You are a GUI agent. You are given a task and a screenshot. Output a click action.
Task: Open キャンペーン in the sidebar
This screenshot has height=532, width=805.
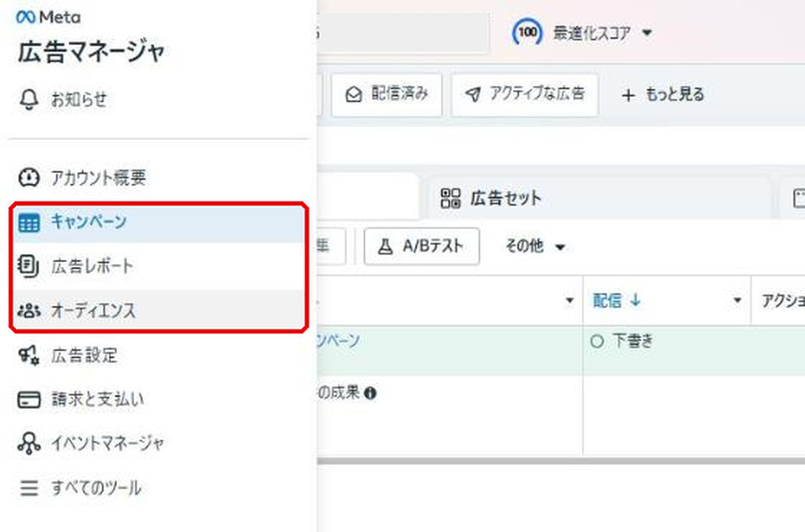pyautogui.click(x=159, y=222)
